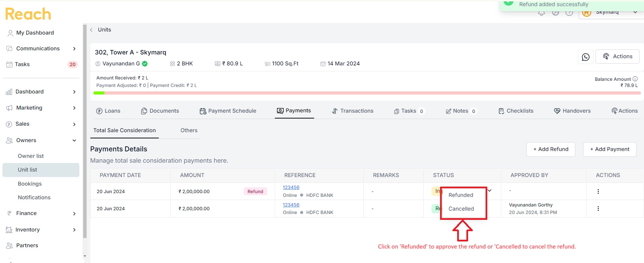The width and height of the screenshot is (644, 263).
Task: Click the notification bell icon
Action: coord(541,13)
